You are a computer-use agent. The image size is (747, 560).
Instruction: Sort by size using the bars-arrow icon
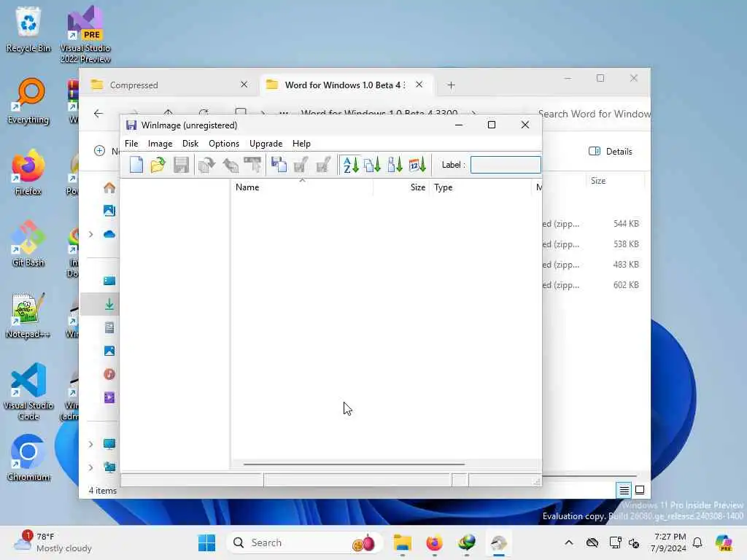click(395, 165)
